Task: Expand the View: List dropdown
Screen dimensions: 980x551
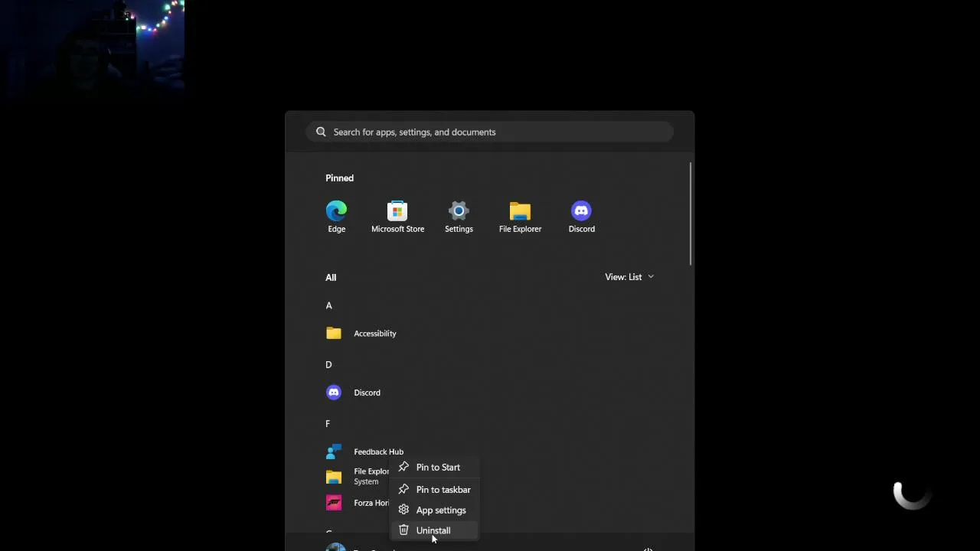Action: coord(629,277)
